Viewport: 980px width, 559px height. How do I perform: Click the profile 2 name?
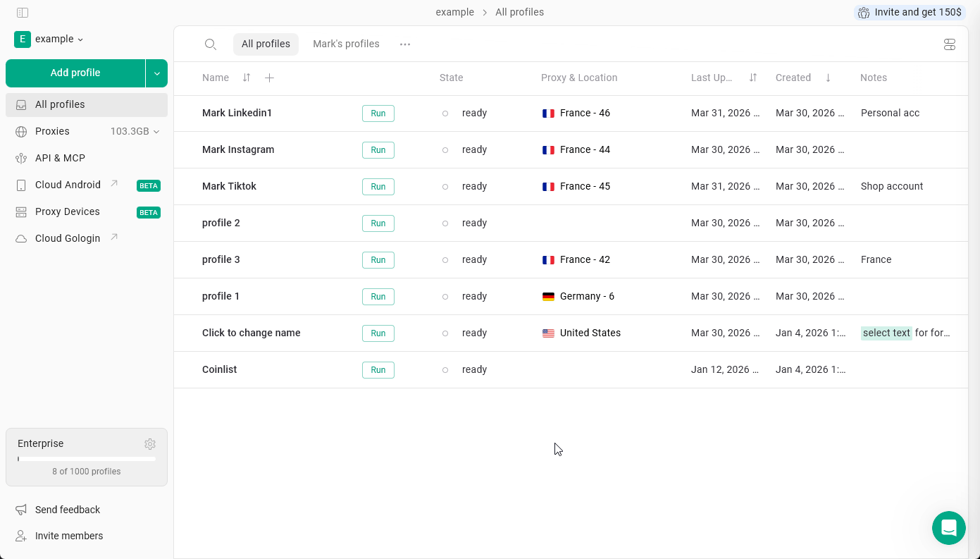pyautogui.click(x=221, y=223)
